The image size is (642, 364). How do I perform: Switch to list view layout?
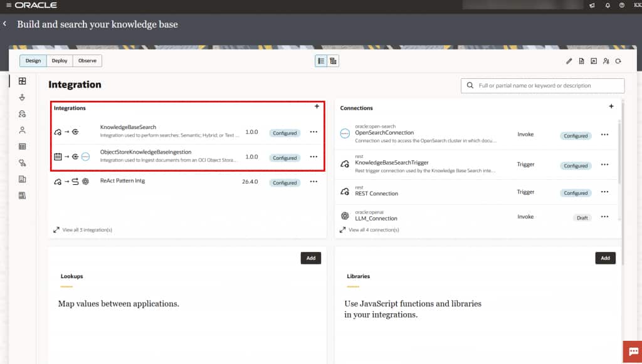321,61
